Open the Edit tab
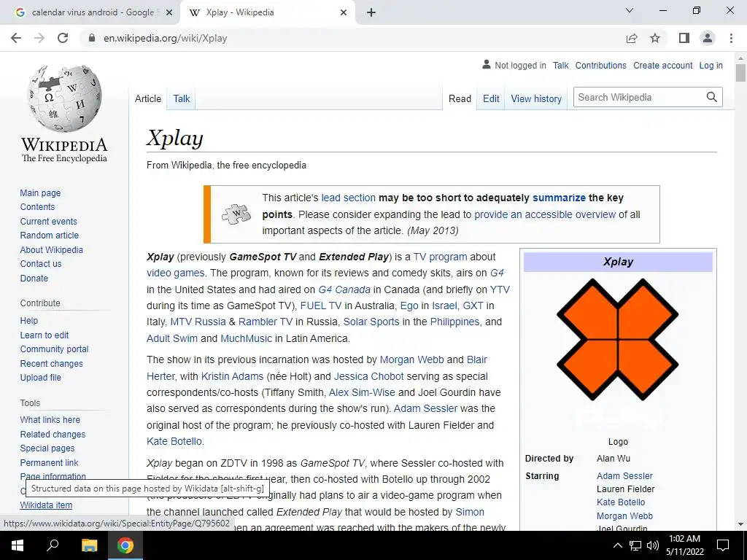The height and width of the screenshot is (560, 747). click(491, 98)
